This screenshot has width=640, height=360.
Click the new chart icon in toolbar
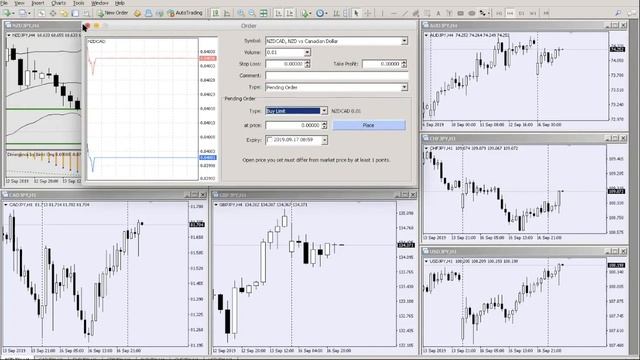click(8, 13)
